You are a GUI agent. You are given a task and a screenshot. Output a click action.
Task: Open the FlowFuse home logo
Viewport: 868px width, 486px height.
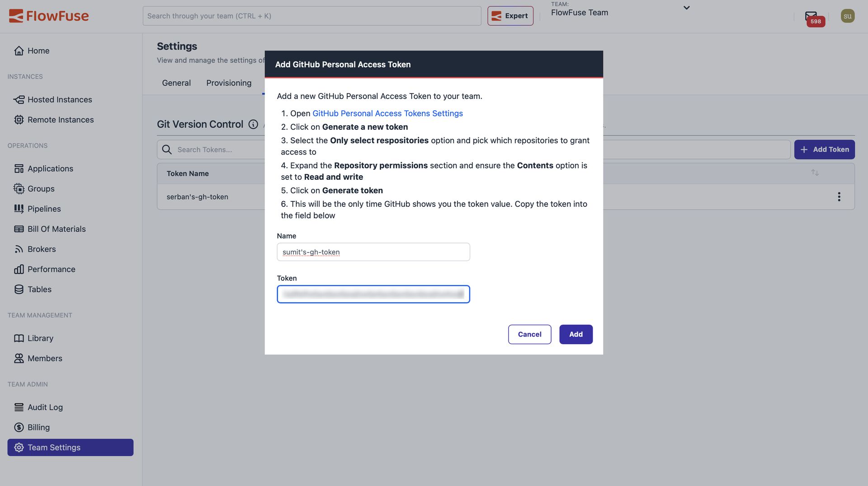click(x=48, y=15)
